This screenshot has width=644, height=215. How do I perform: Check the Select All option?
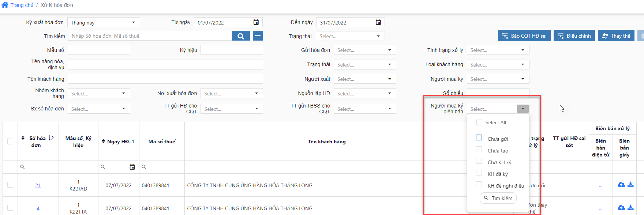[x=479, y=122]
